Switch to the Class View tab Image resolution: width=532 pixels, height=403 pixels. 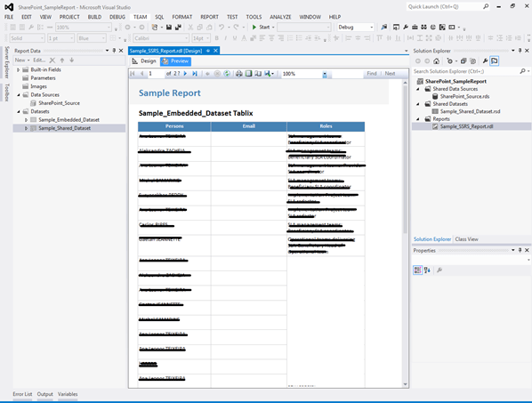(x=466, y=239)
